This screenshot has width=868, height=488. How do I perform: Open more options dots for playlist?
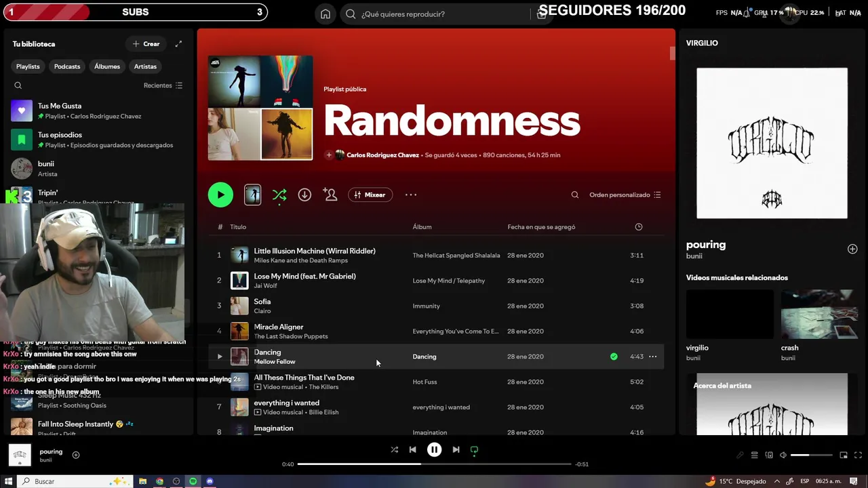411,195
